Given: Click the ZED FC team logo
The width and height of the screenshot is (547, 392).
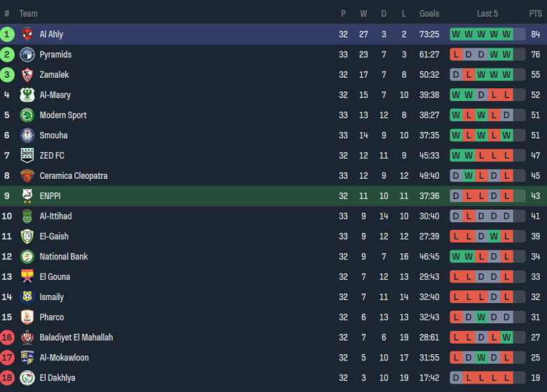Looking at the screenshot, I should [27, 156].
